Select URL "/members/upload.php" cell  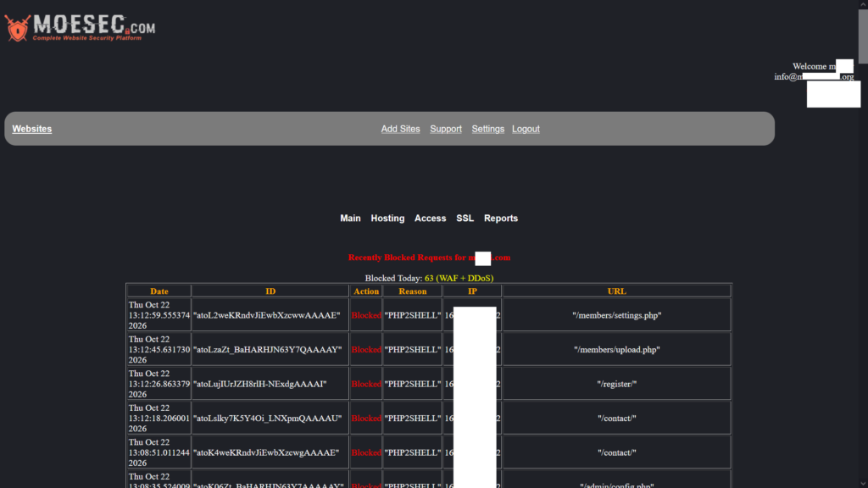tap(617, 350)
